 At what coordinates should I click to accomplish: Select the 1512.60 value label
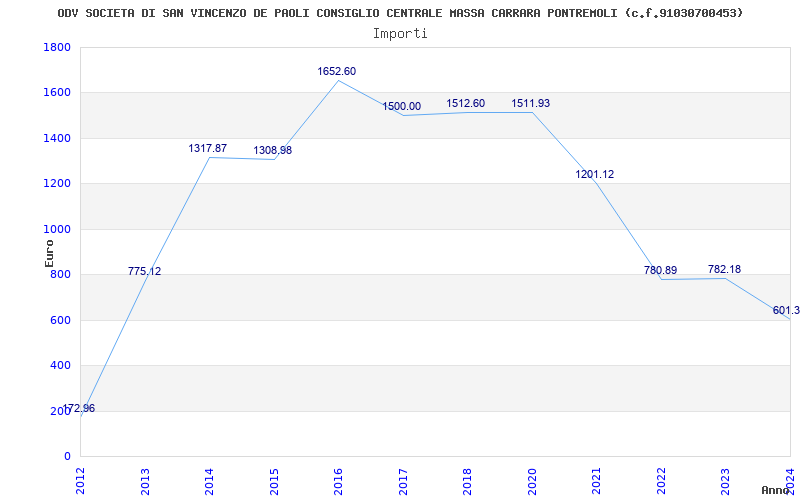click(x=466, y=104)
